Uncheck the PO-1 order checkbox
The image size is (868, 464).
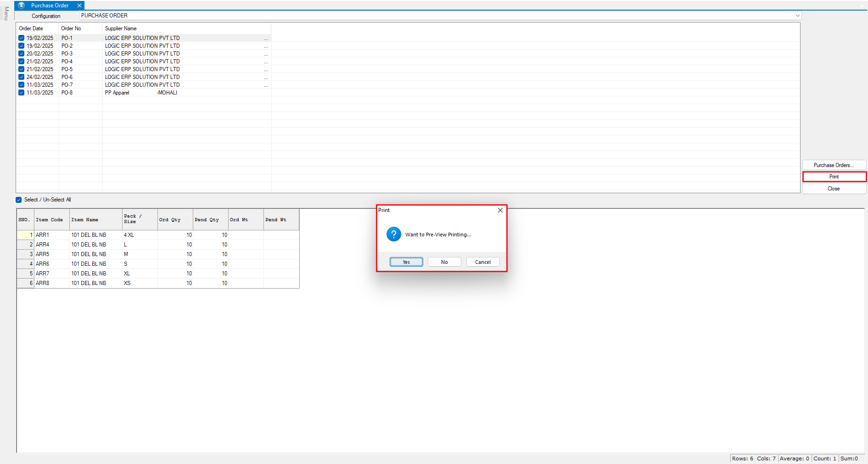(x=21, y=38)
